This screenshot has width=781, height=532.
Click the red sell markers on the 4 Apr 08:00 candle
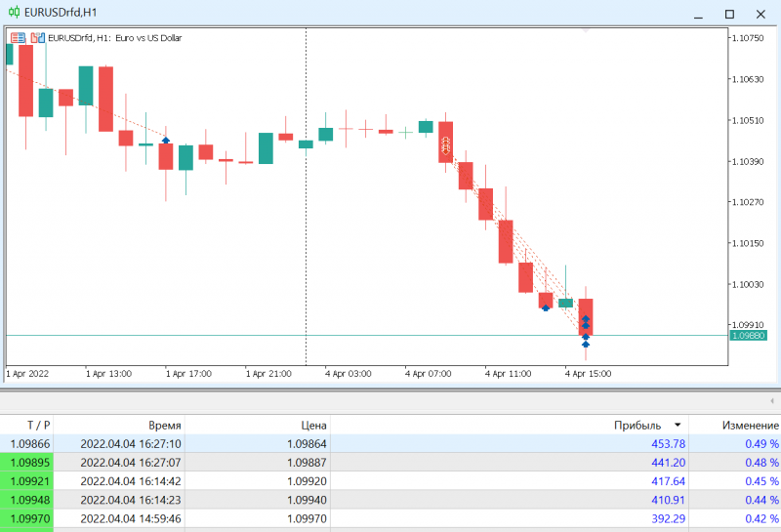(446, 146)
